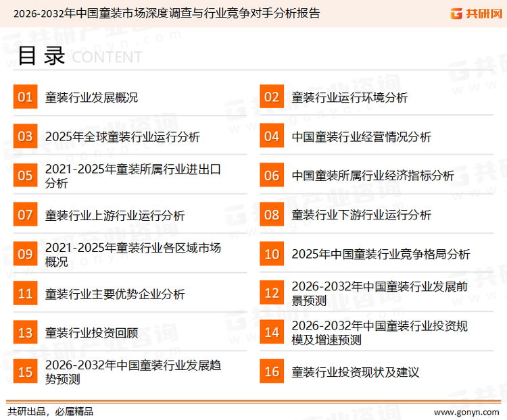Viewport: 507px width, 420px height.
Task: Click the orange 15 number box
Action: 25,371
